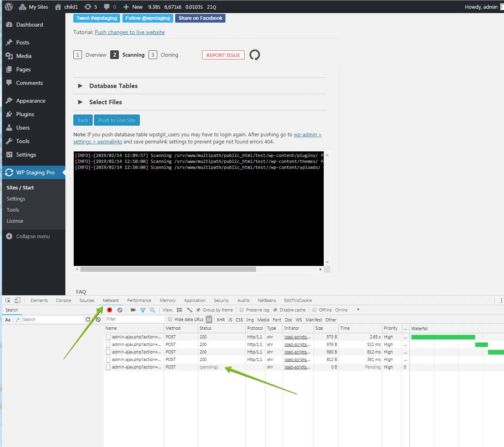Image resolution: width=504 pixels, height=447 pixels.
Task: Click the REPORT ISSUE button
Action: coord(223,55)
